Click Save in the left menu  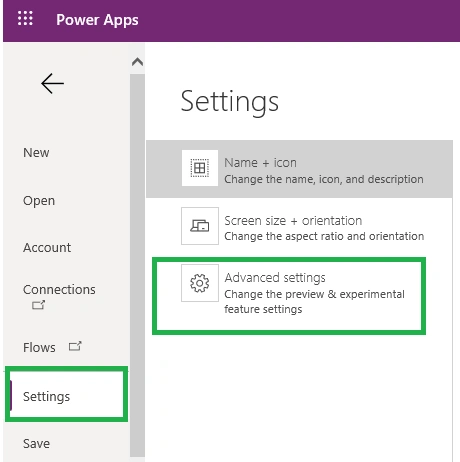36,444
